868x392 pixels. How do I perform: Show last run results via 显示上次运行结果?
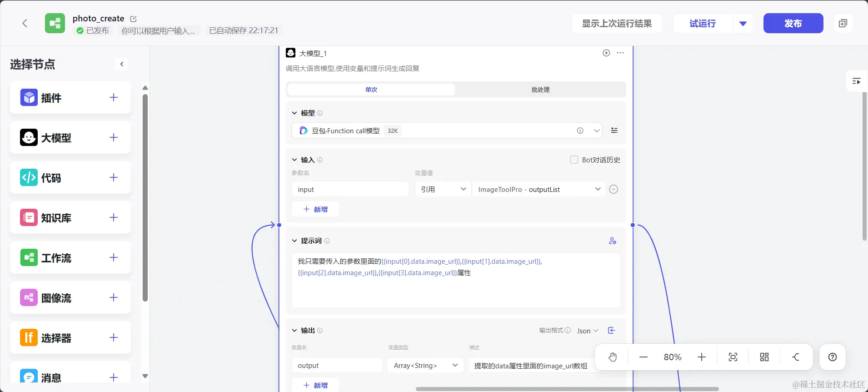617,23
